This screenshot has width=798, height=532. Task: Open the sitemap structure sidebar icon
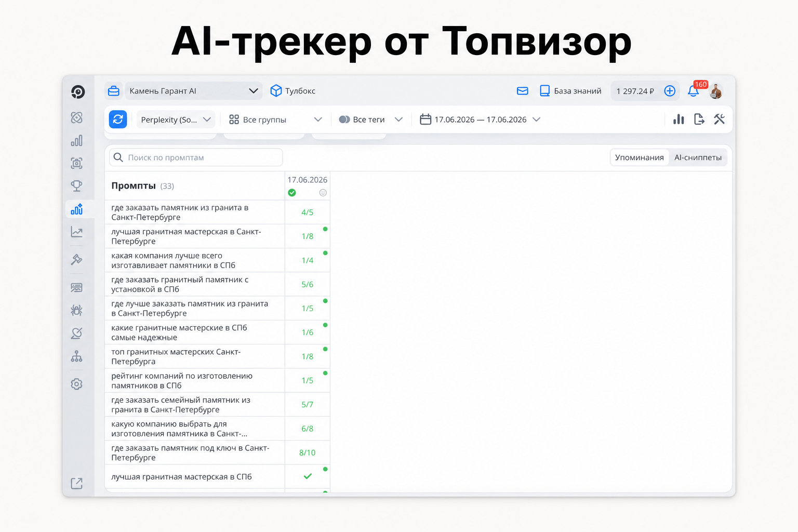77,356
